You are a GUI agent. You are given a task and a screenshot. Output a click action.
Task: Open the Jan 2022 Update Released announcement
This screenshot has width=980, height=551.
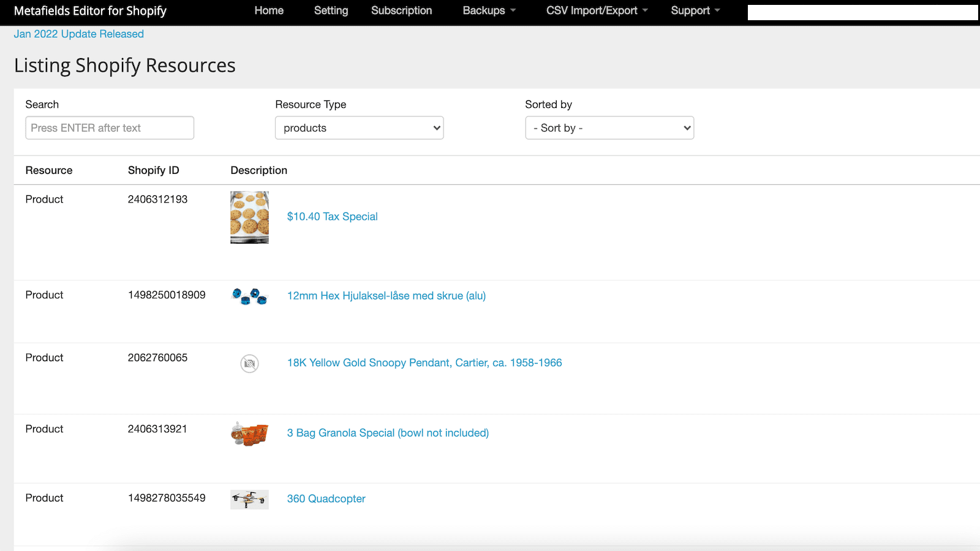(79, 34)
